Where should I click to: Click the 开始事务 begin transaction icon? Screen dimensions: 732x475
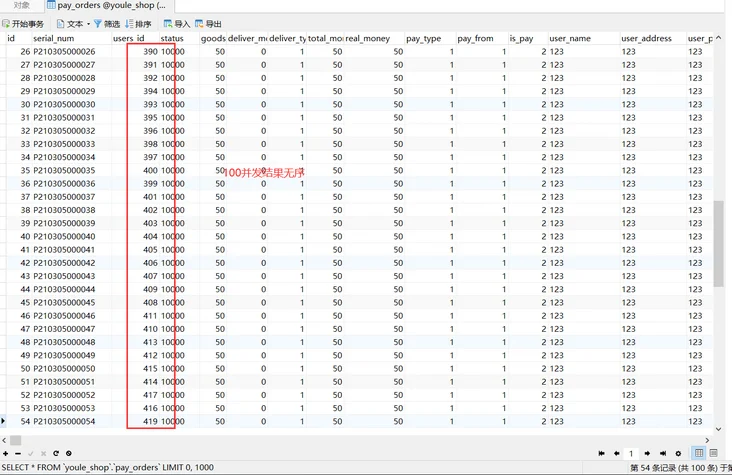tap(6, 24)
